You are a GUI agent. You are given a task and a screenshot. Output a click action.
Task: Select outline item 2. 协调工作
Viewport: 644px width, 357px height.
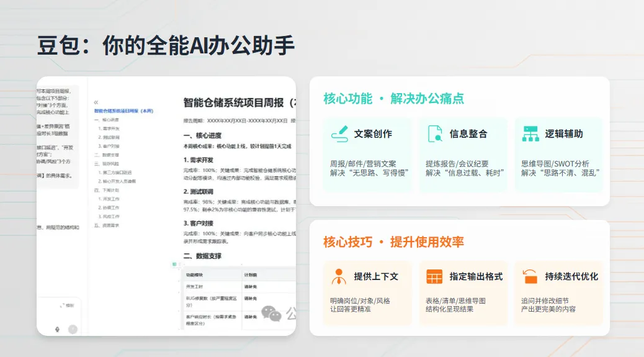(x=109, y=207)
